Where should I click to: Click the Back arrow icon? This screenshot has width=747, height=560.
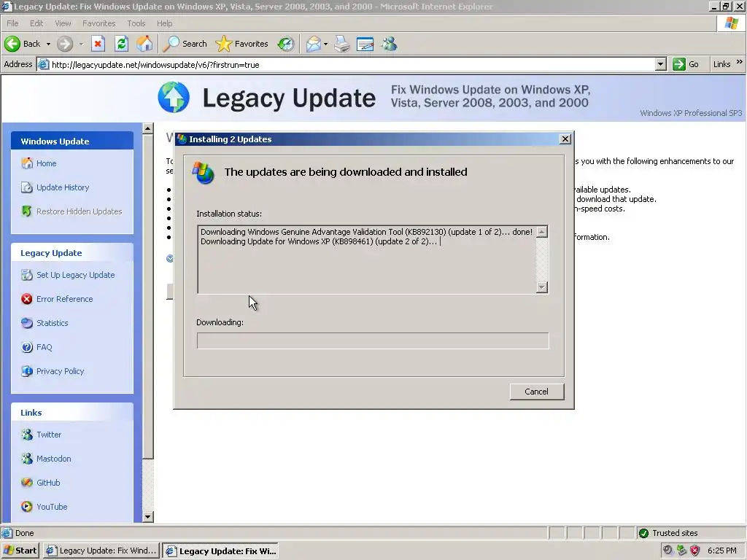point(12,44)
